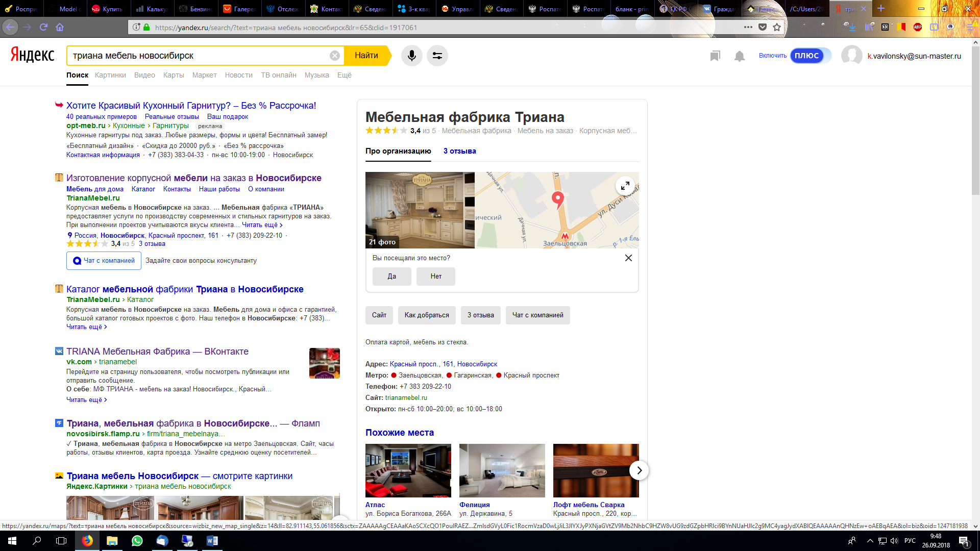The height and width of the screenshot is (551, 980).
Task: Open the Firefox downloads arrow
Action: coord(852,27)
